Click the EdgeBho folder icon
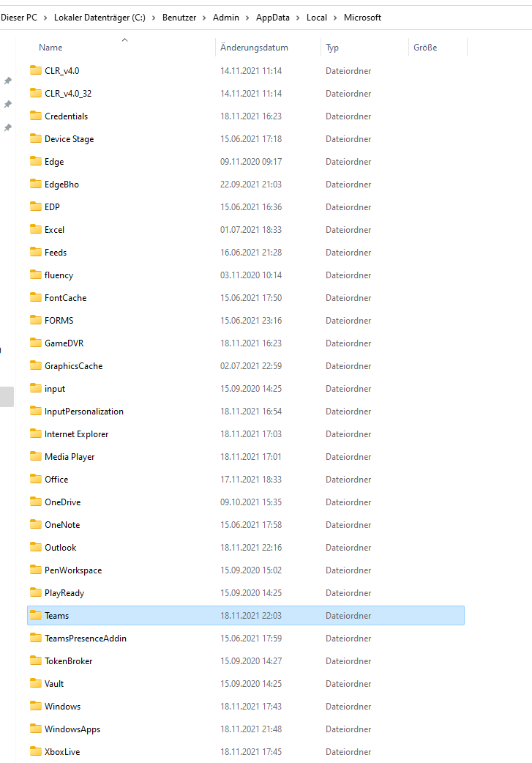The width and height of the screenshot is (532, 763). point(36,184)
